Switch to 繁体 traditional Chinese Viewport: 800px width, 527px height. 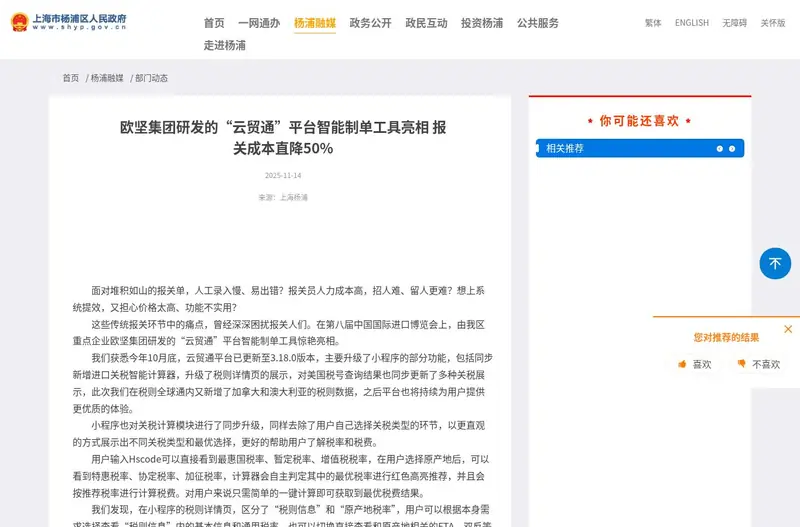pyautogui.click(x=653, y=23)
